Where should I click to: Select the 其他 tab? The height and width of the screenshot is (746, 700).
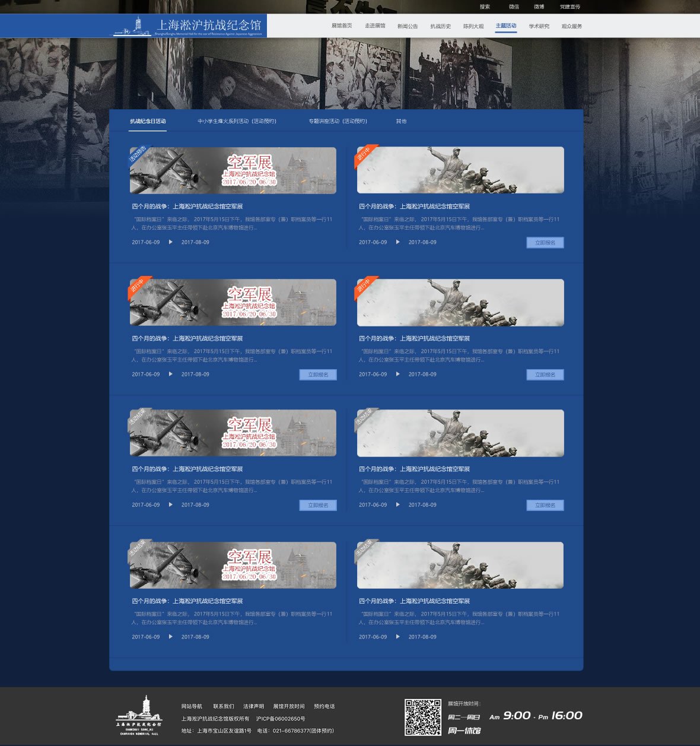401,121
